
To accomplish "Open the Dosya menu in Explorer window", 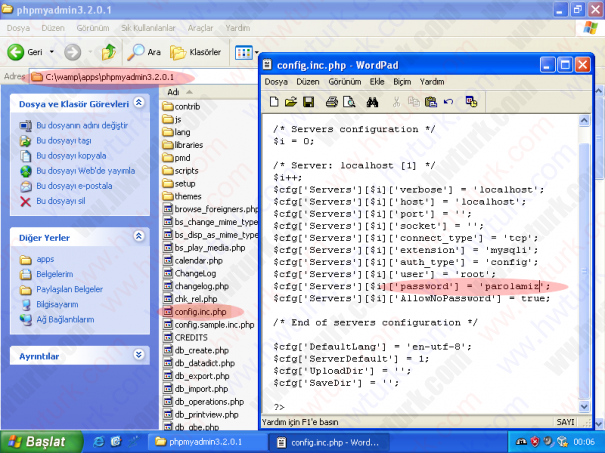I will point(18,28).
